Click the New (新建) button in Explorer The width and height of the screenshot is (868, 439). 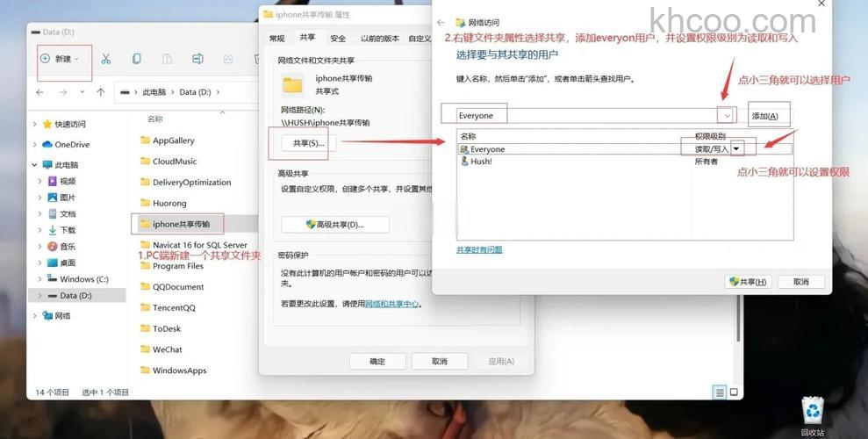(x=59, y=59)
